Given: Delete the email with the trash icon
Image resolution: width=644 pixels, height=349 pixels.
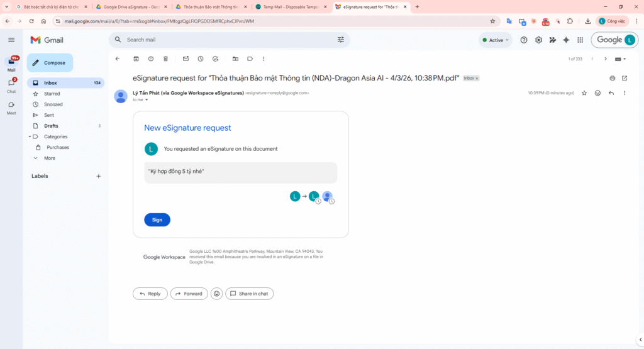Looking at the screenshot, I should [x=166, y=58].
